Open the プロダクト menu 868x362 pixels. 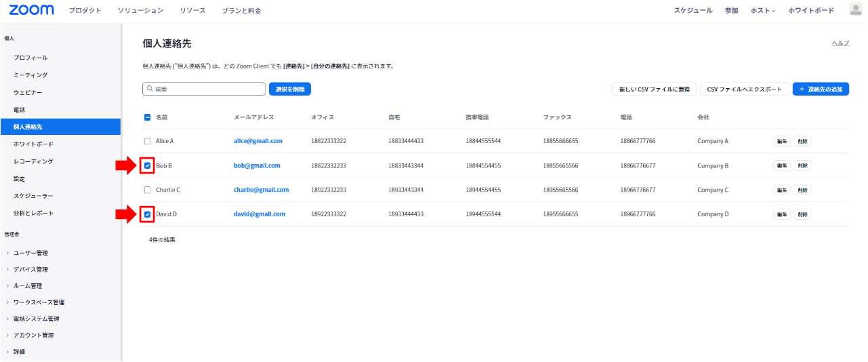[x=85, y=11]
